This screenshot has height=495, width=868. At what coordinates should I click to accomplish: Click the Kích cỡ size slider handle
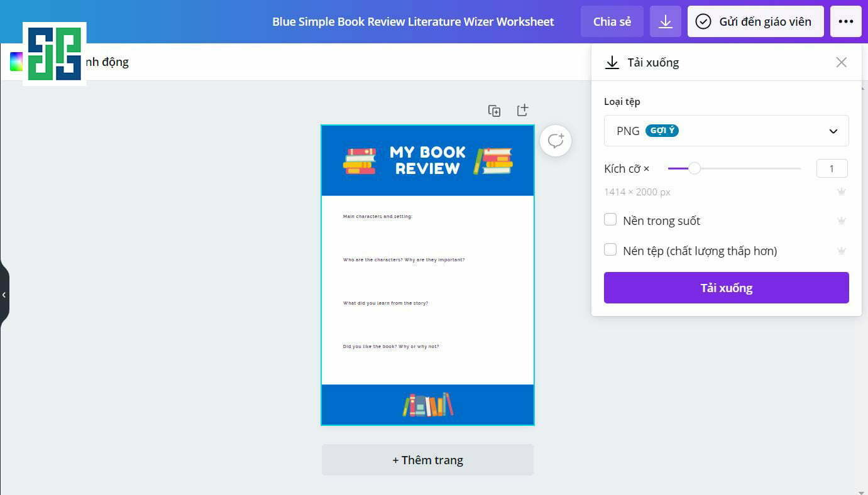[695, 168]
